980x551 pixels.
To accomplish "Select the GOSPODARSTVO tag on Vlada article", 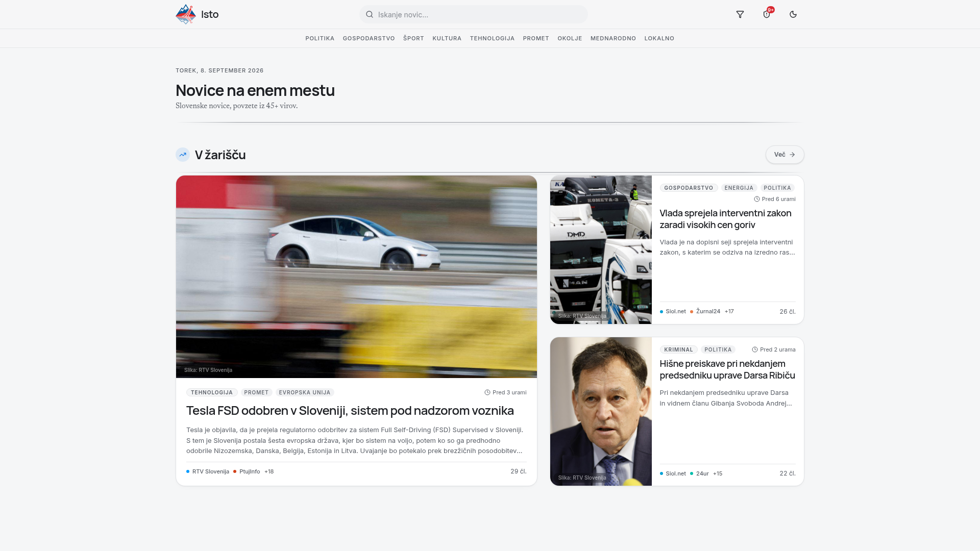I will click(x=689, y=188).
